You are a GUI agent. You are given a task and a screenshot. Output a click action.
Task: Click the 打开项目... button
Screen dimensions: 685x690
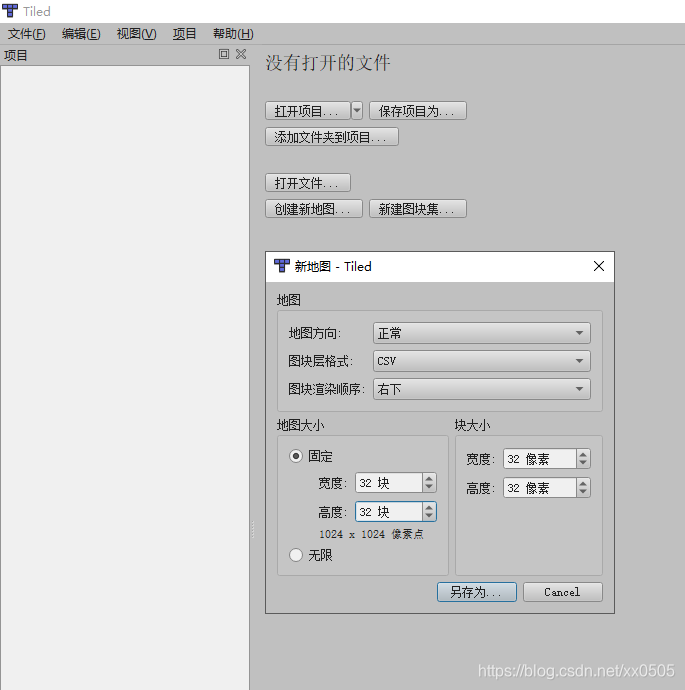click(x=308, y=110)
